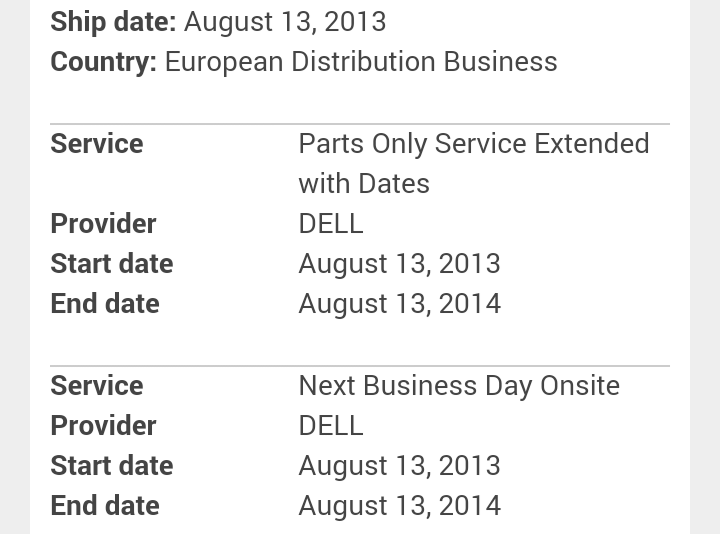Tap first Provider label
The height and width of the screenshot is (534, 720).
coord(103,224)
